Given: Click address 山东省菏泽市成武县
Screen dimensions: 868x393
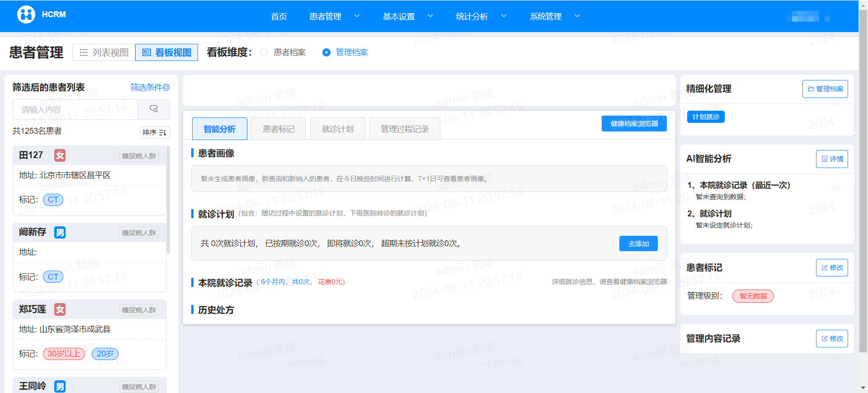Looking at the screenshot, I should [x=75, y=329].
